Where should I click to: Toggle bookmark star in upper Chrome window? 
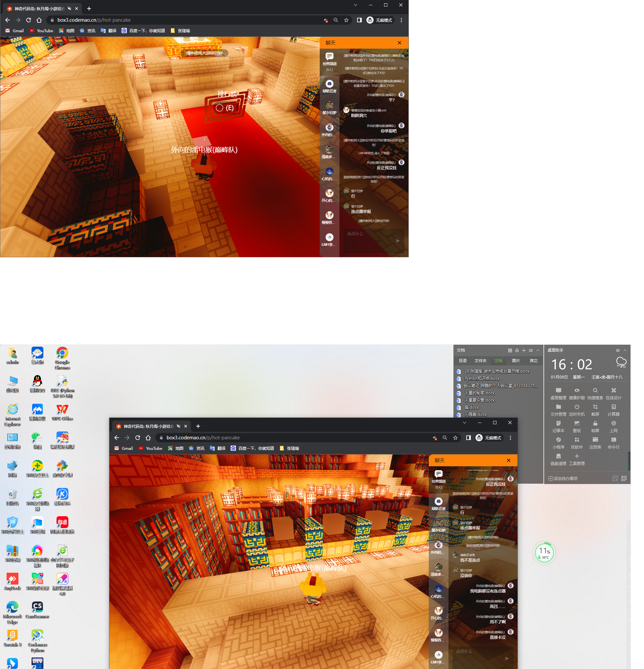[346, 20]
